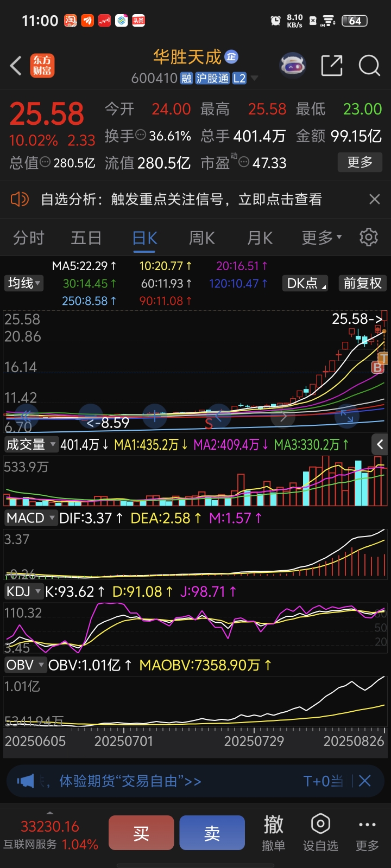This screenshot has height=868, width=391.
Task: Tap the red 买 buy button
Action: point(141,833)
